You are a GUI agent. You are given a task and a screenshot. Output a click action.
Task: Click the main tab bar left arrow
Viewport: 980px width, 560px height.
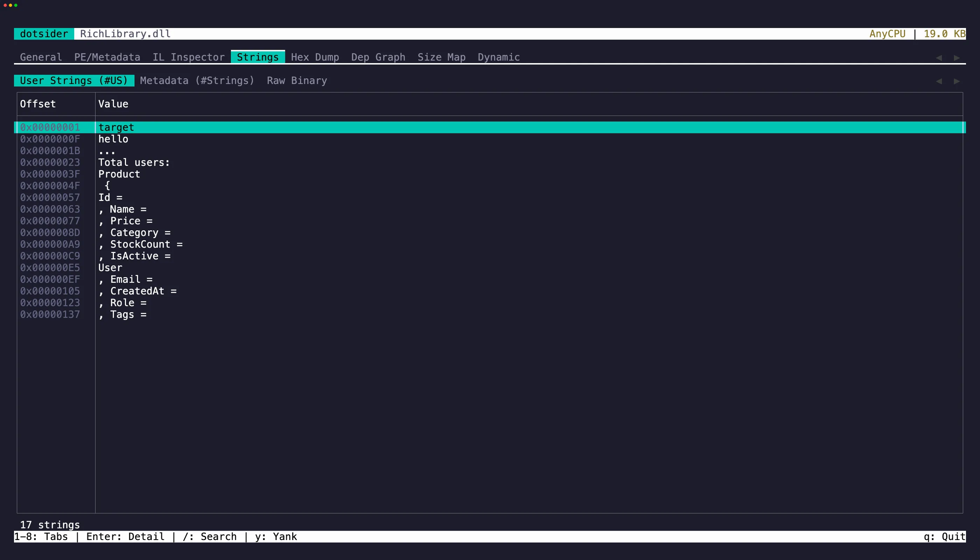click(939, 58)
